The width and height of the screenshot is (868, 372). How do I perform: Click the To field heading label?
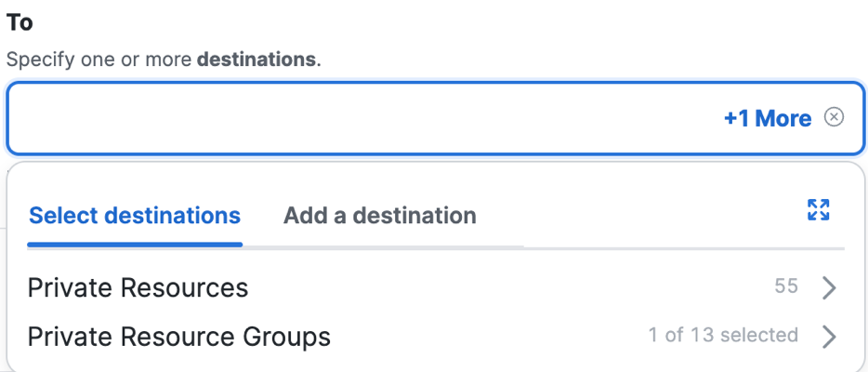[x=20, y=22]
